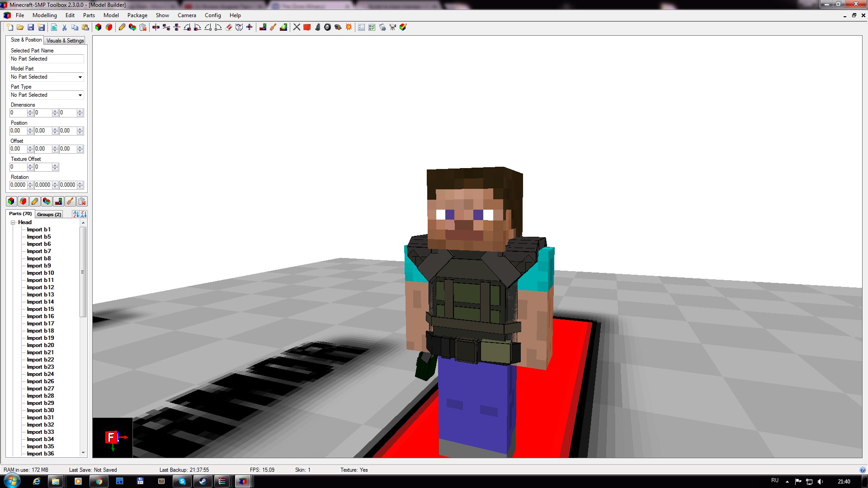Viewport: 868px width, 488px height.
Task: Click the F orientation axis indicator
Action: click(x=111, y=437)
